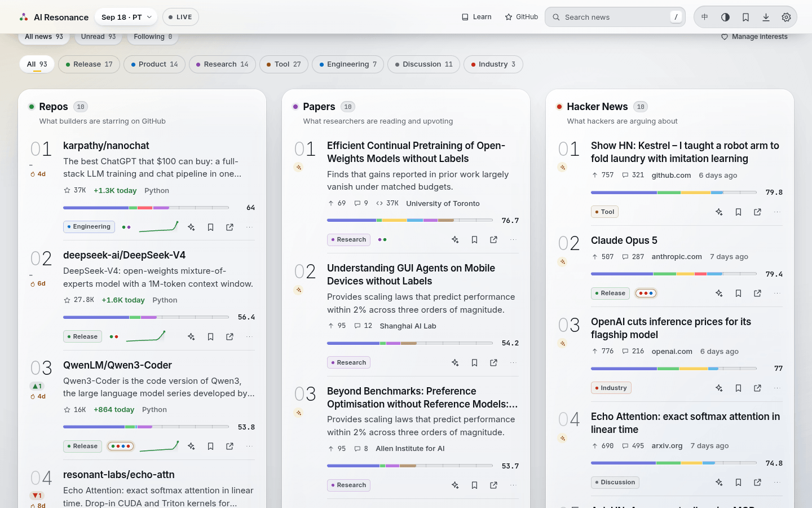Open more options on Efficient Continual Pretraining paper
The width and height of the screenshot is (812, 508).
[513, 239]
